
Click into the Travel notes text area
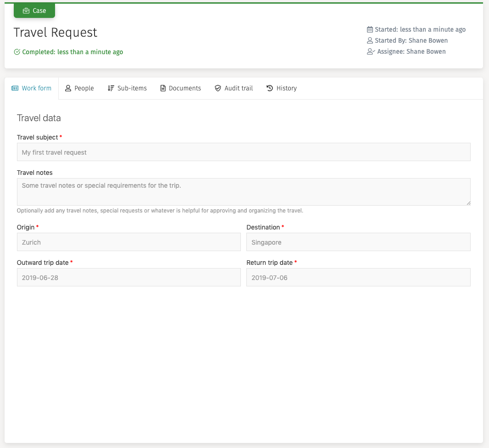(x=244, y=191)
